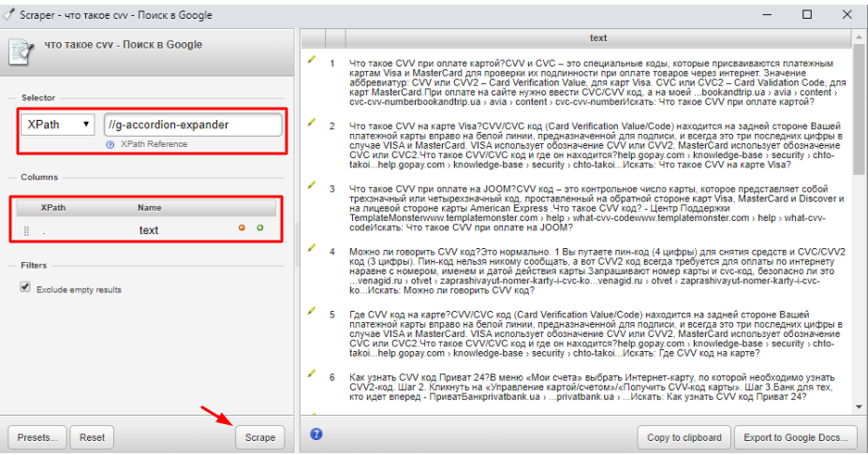Open the XPath selector type dropdown
The height and width of the screenshot is (455, 868).
(58, 125)
